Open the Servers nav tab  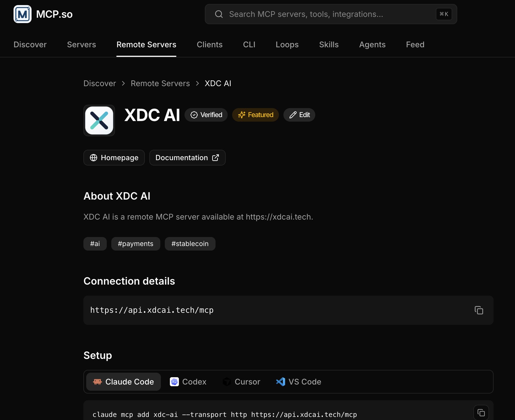point(82,44)
